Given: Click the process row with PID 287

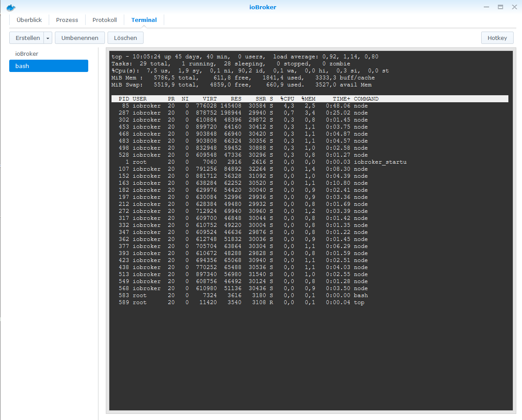Looking at the screenshot, I should pos(310,113).
